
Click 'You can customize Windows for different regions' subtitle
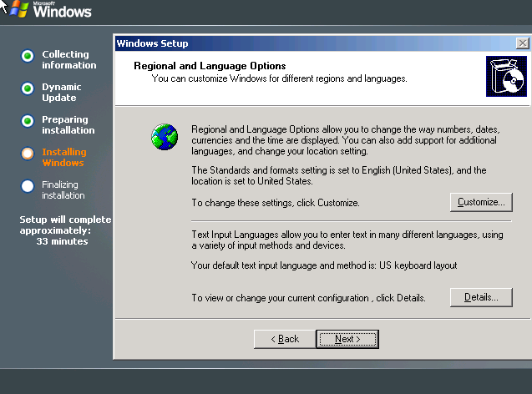click(x=279, y=78)
